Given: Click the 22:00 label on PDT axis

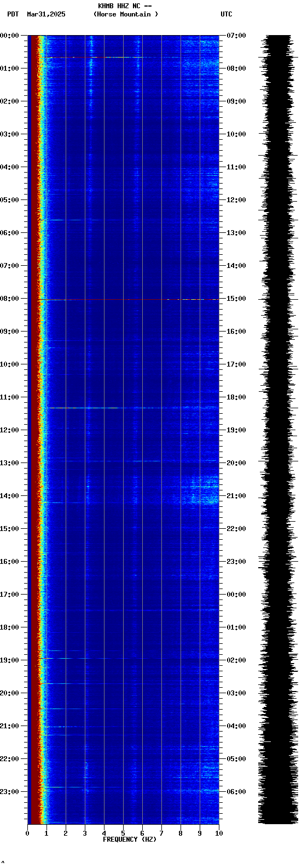Looking at the screenshot, I should [x=9, y=759].
